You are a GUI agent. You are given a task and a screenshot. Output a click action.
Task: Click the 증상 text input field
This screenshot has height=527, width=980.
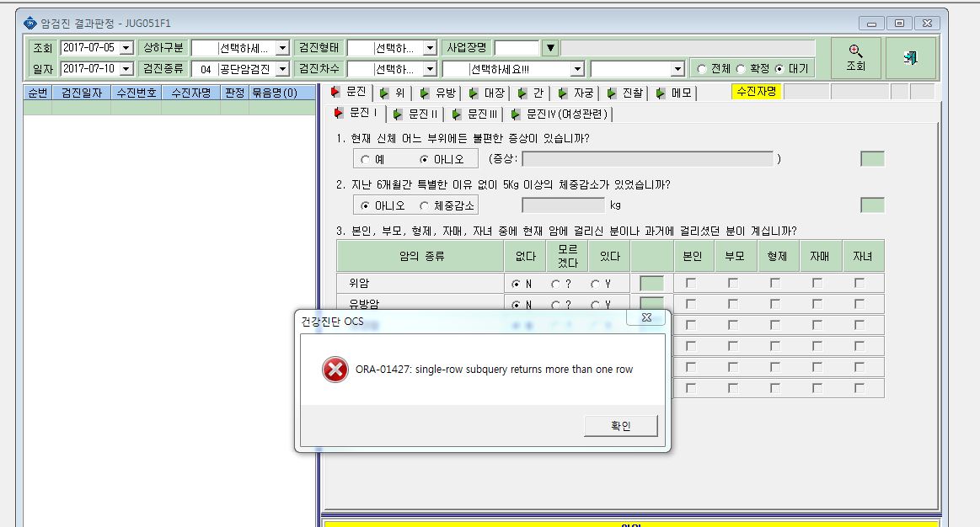(647, 158)
